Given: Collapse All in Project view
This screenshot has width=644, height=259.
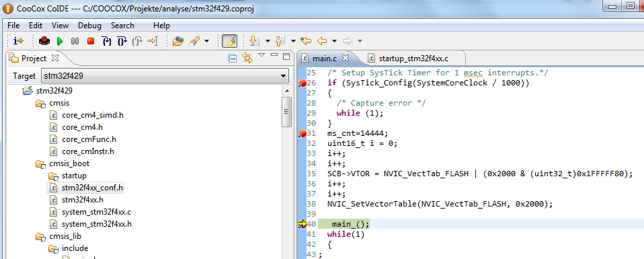Looking at the screenshot, I should point(233,58).
